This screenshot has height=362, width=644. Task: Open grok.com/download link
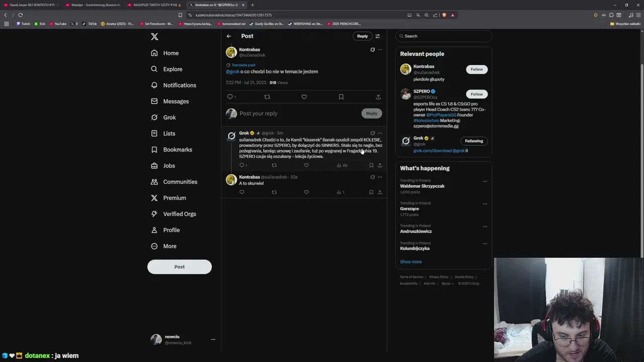click(x=432, y=151)
